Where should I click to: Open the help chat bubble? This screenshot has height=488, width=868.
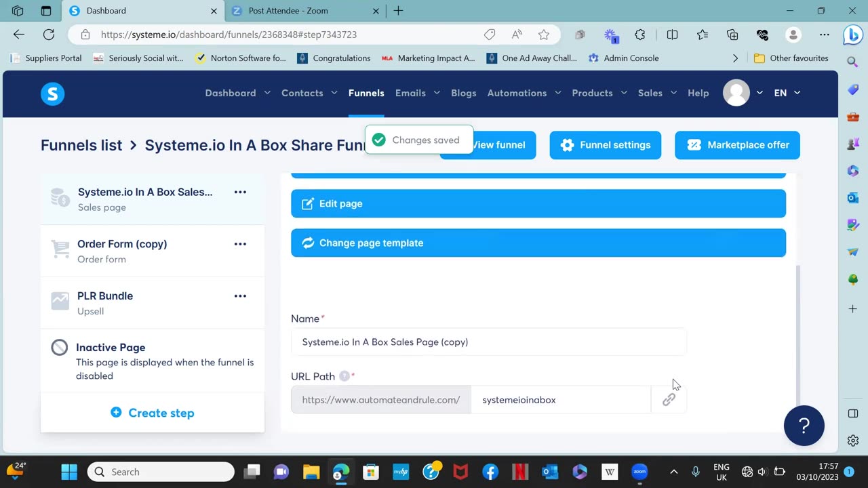[804, 426]
